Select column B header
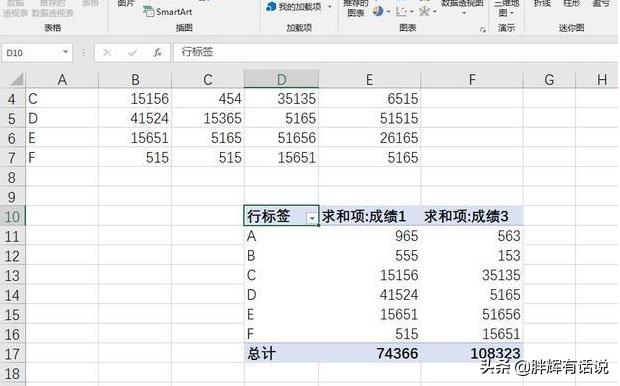The width and height of the screenshot is (620, 386). pyautogui.click(x=135, y=79)
